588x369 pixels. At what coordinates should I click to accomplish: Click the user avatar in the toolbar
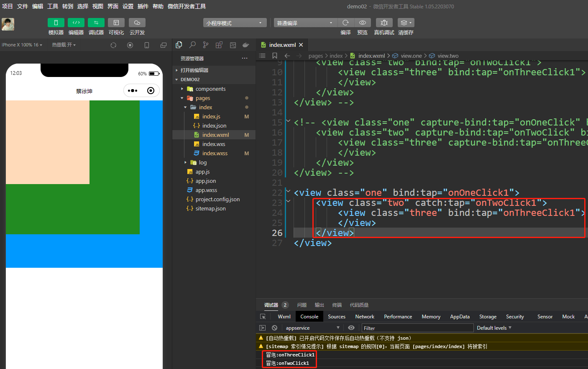click(8, 24)
